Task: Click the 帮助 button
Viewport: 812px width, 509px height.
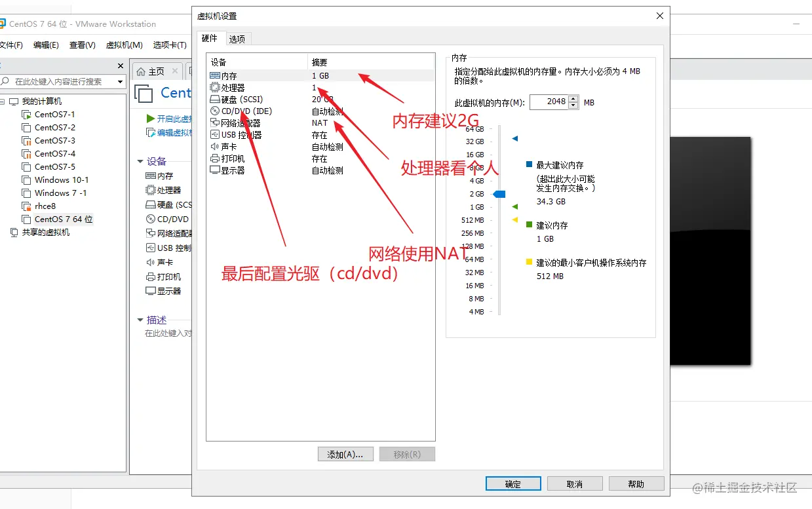Action: 636,484
